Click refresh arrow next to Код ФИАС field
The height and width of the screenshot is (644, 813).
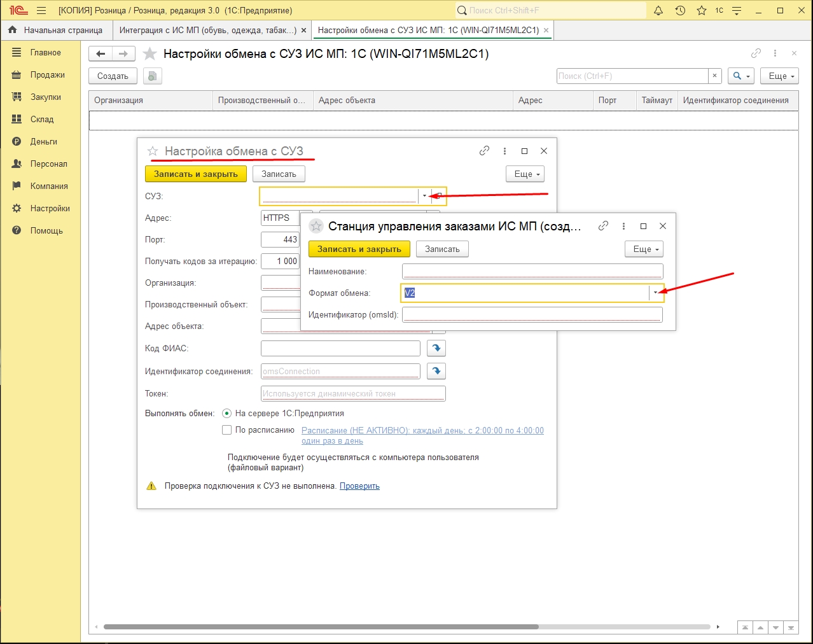pos(436,348)
